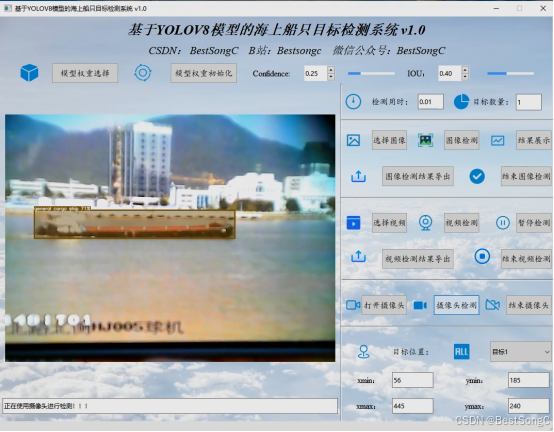This screenshot has height=432, width=554.
Task: Click the 打开摄像头 button
Action: (x=384, y=305)
